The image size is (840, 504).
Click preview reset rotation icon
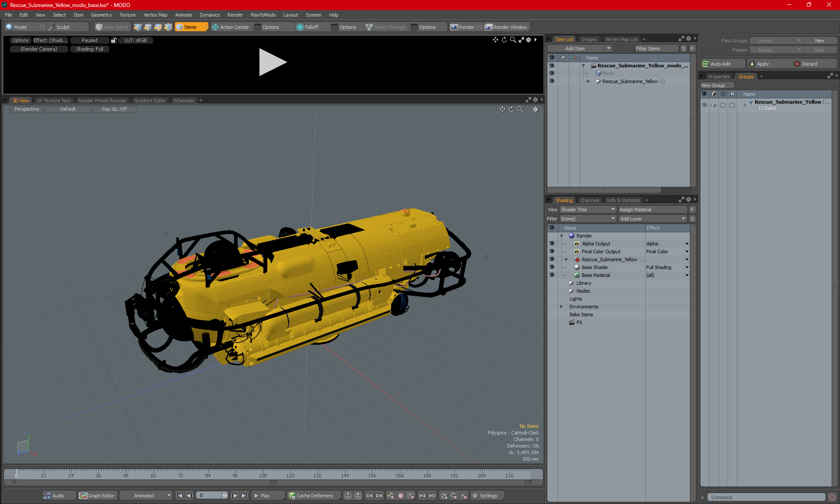click(x=504, y=40)
